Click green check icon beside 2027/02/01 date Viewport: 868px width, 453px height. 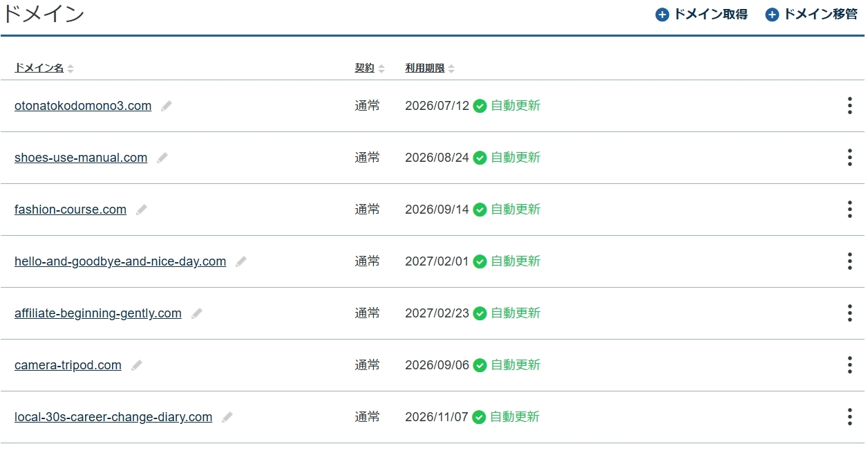click(x=480, y=261)
